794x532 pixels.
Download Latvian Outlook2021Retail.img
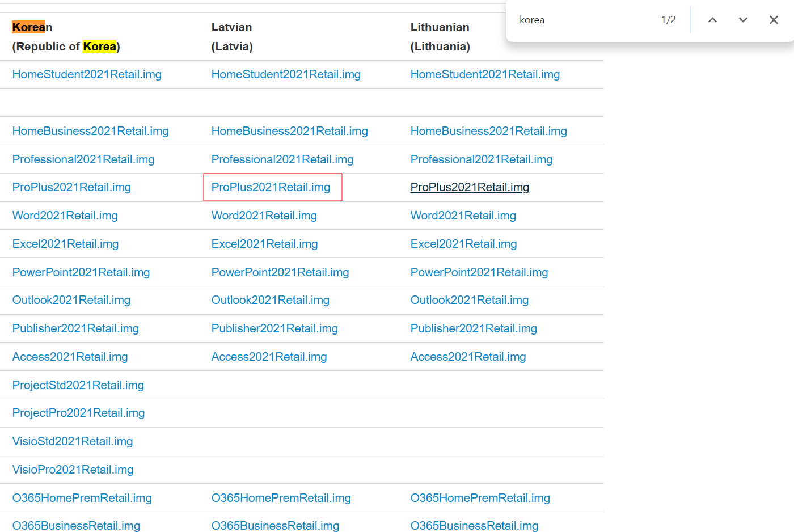click(x=271, y=300)
